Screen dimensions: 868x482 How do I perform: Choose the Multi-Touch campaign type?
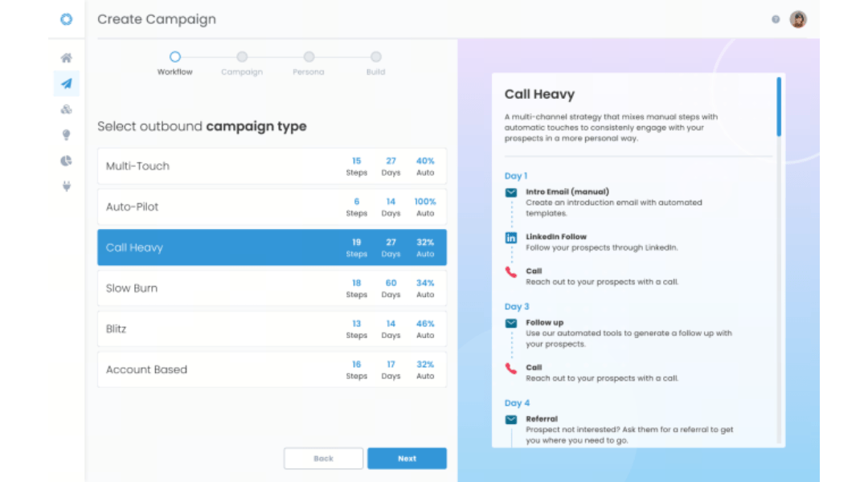click(x=272, y=166)
